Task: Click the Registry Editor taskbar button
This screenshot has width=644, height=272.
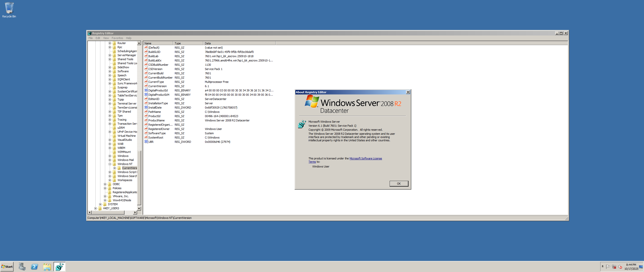Action: tap(60, 267)
